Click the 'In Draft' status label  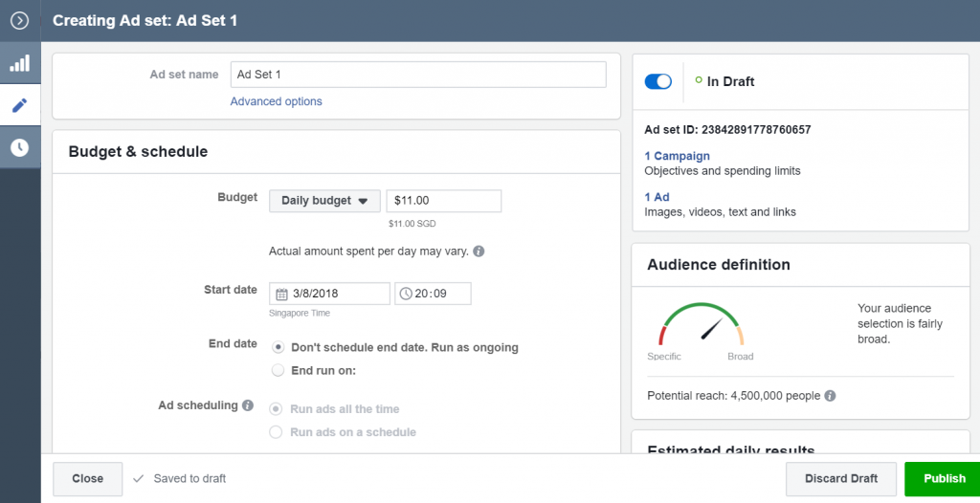(730, 82)
